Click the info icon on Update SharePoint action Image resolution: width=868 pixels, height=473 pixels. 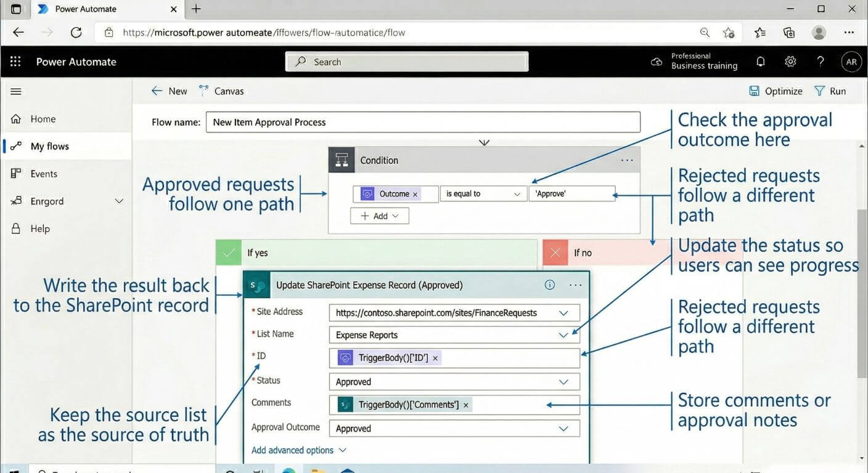pos(550,285)
